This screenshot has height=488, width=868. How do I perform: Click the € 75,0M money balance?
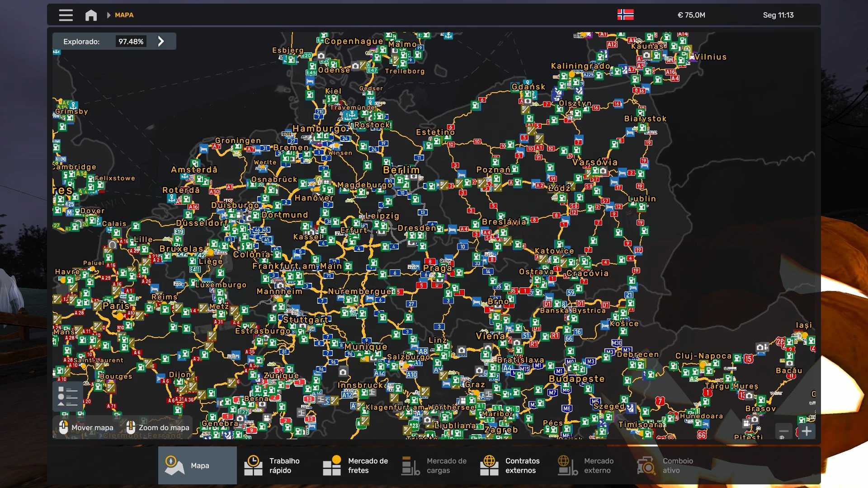691,15
